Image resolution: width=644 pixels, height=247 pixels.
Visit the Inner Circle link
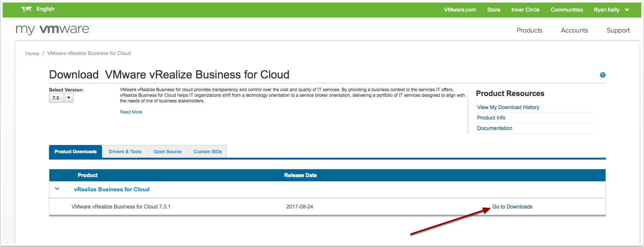tap(526, 10)
